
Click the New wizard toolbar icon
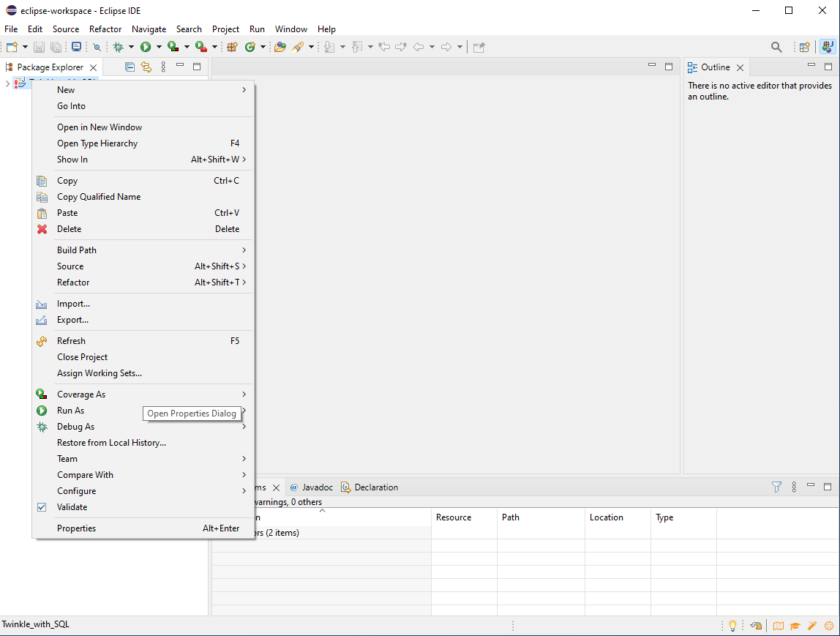coord(12,47)
